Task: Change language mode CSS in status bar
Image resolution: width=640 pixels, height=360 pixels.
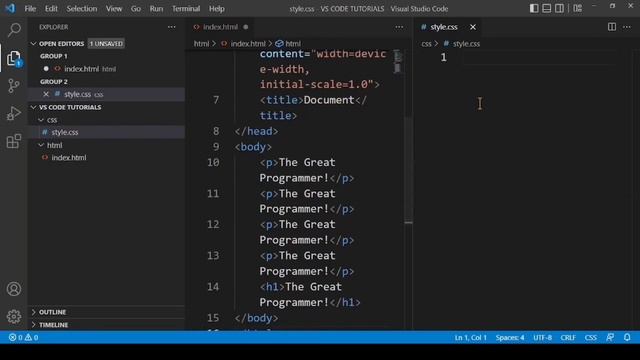Action: coord(591,338)
